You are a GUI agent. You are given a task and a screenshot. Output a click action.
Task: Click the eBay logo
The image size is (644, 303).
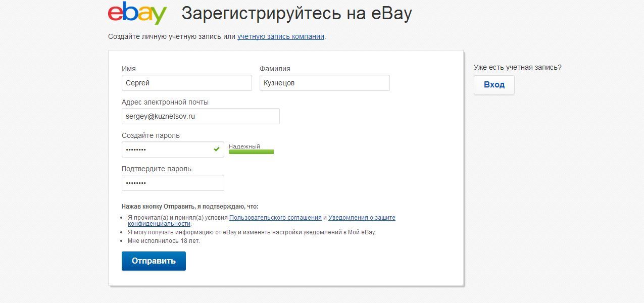137,13
